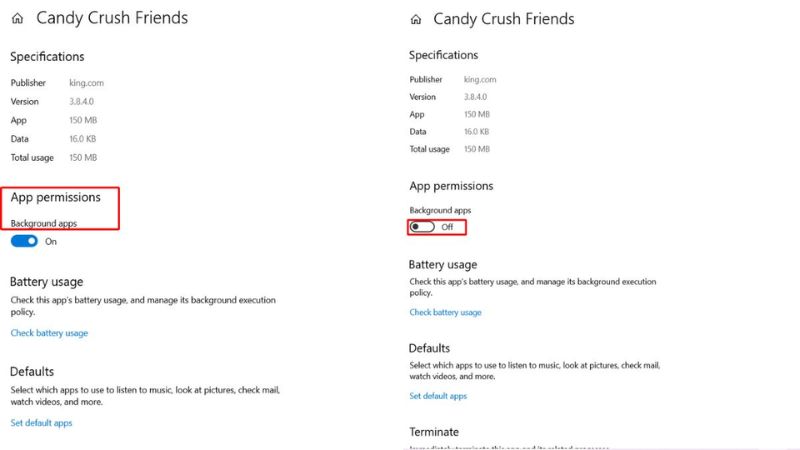
Task: Select the App permissions heading in right panel
Action: (x=451, y=186)
